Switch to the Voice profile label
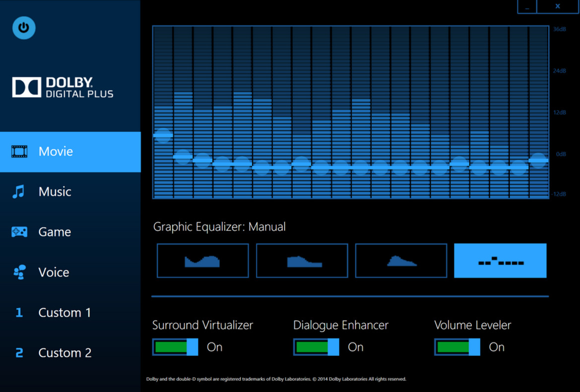Image resolution: width=580 pixels, height=392 pixels. coord(54,272)
